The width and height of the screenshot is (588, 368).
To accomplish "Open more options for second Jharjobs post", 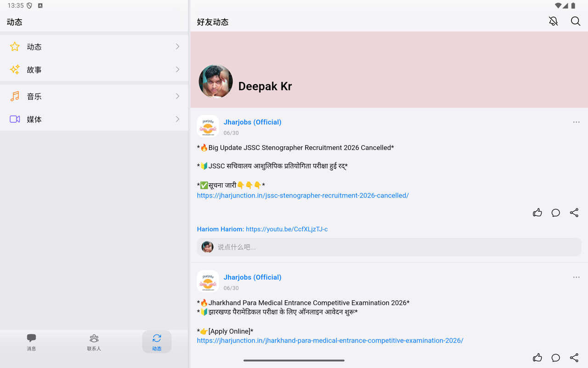I will click(x=576, y=277).
